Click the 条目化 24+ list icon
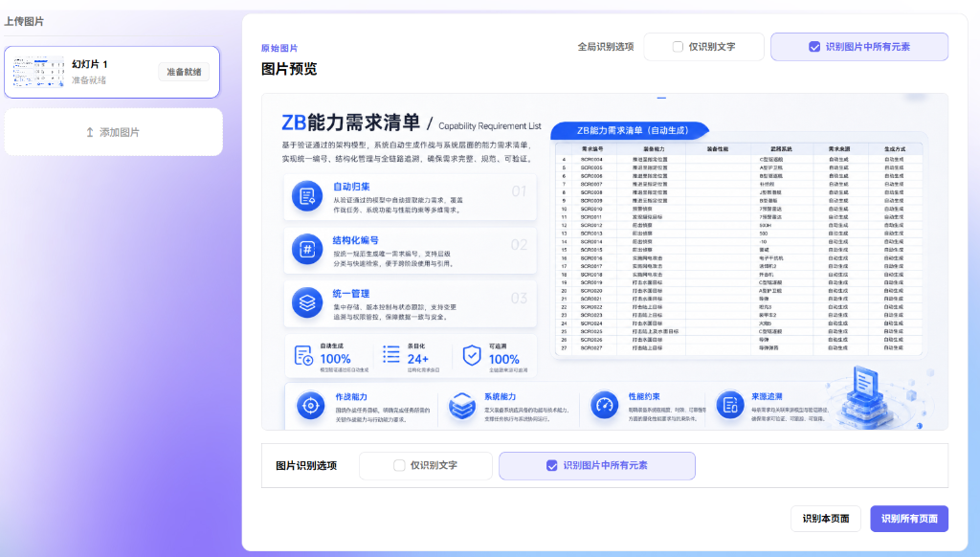 pos(391,354)
